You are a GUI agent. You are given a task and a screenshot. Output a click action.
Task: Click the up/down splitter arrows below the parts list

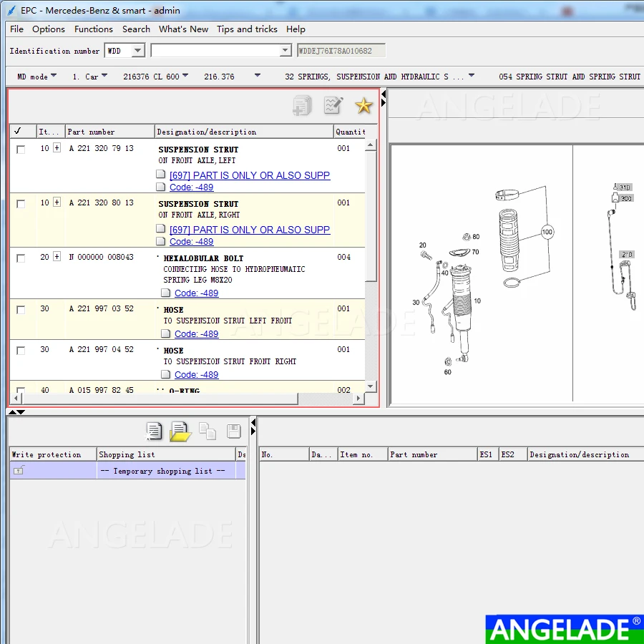coord(17,411)
